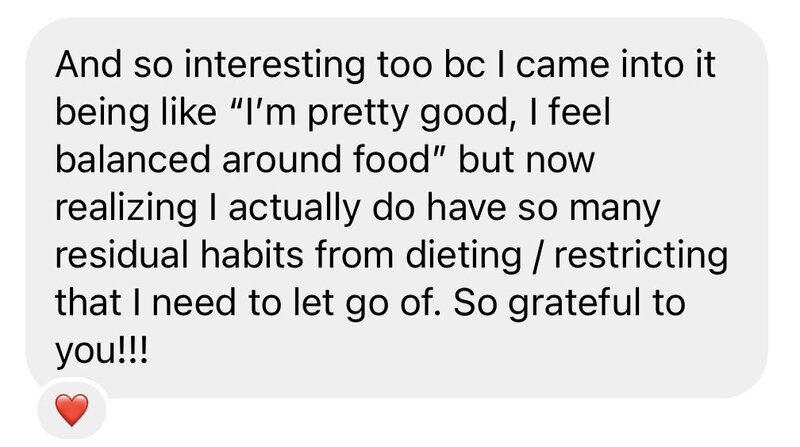The height and width of the screenshot is (447, 800).
Task: Click the word "pretty" in quoted text
Action: pyautogui.click(x=358, y=112)
